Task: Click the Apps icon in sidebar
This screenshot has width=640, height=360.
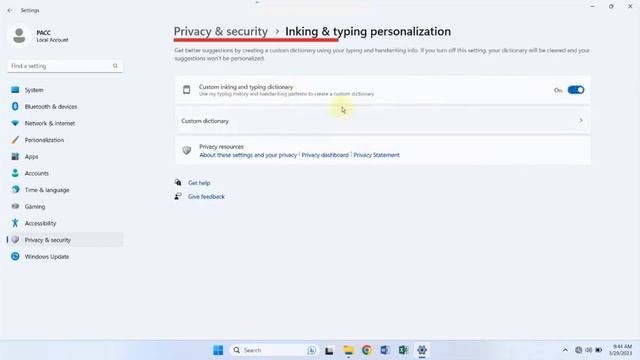Action: click(x=15, y=157)
